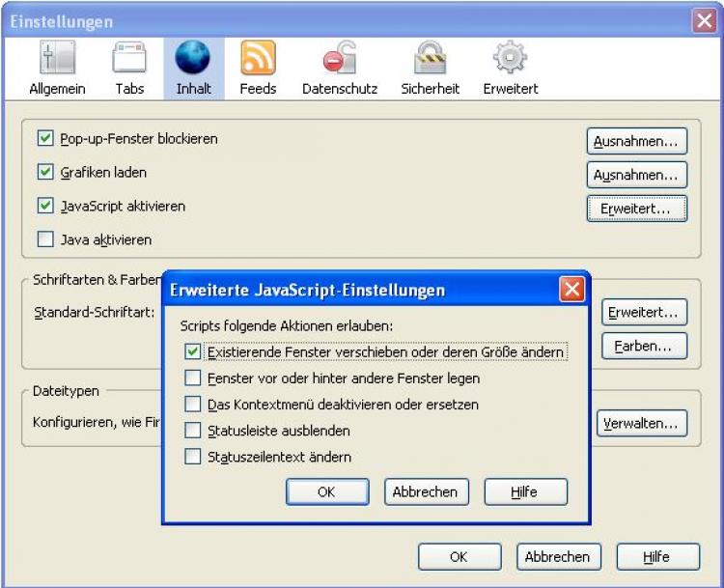Enable Fenster vor oder hinter andere legen

tap(193, 378)
